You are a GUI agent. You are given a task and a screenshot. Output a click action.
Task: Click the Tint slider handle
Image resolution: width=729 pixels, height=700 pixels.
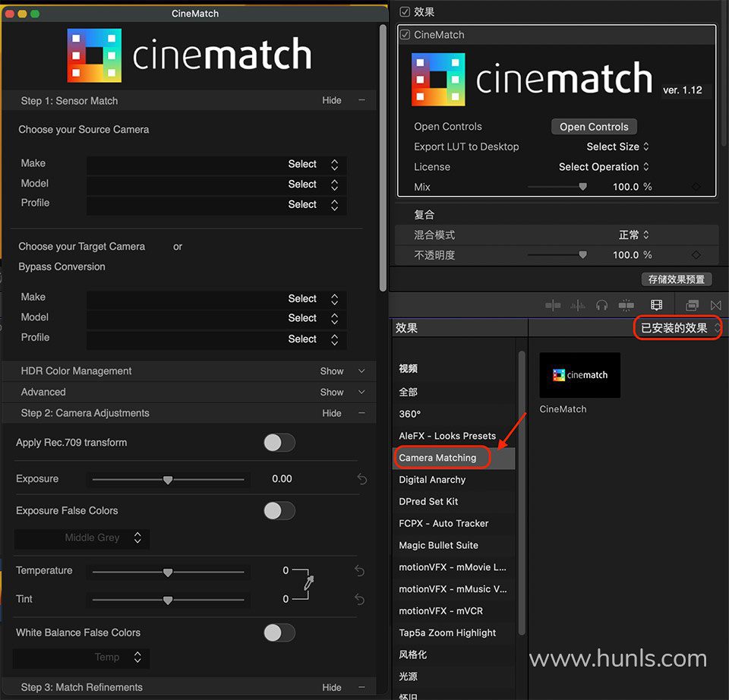click(x=167, y=600)
